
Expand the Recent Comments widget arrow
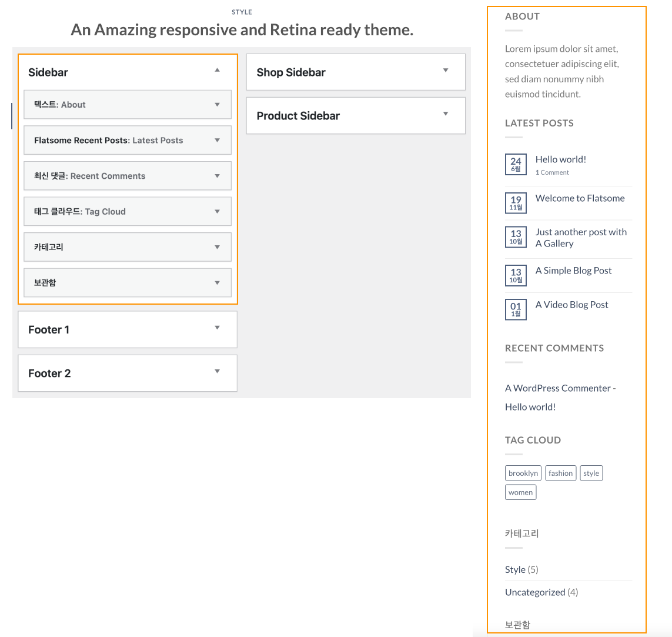218,176
